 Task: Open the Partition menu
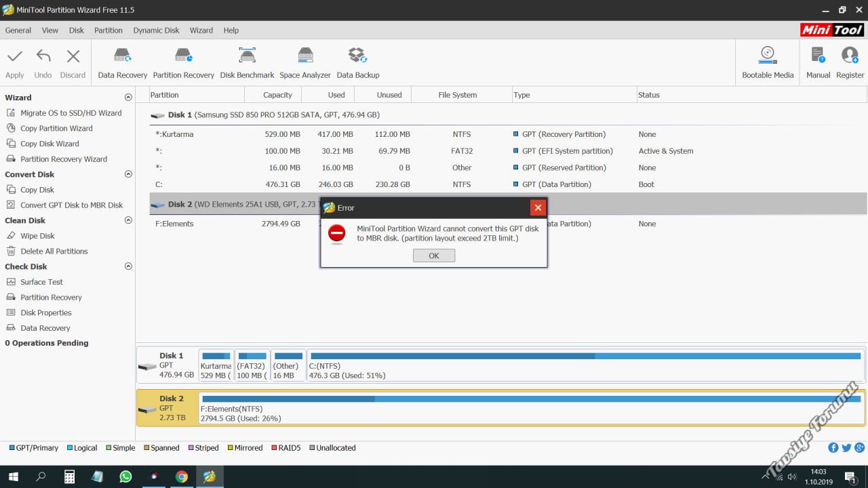point(108,30)
